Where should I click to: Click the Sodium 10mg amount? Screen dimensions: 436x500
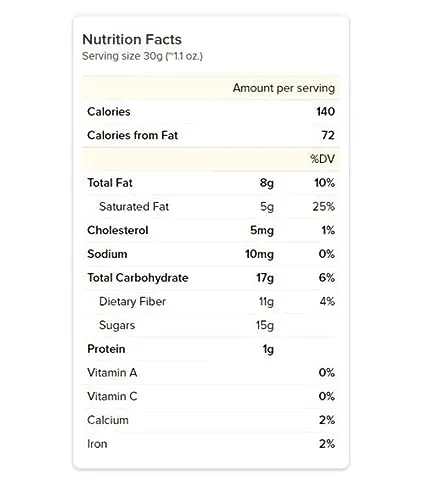tap(259, 254)
